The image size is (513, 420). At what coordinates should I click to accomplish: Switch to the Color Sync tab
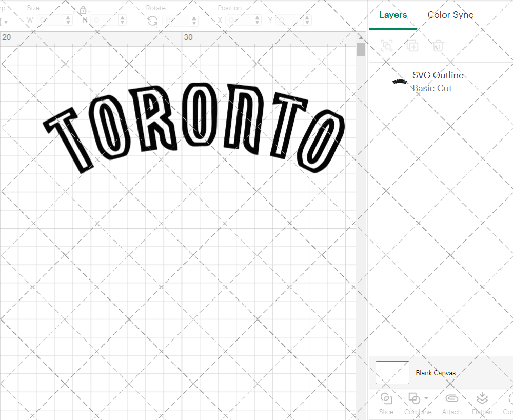[450, 15]
